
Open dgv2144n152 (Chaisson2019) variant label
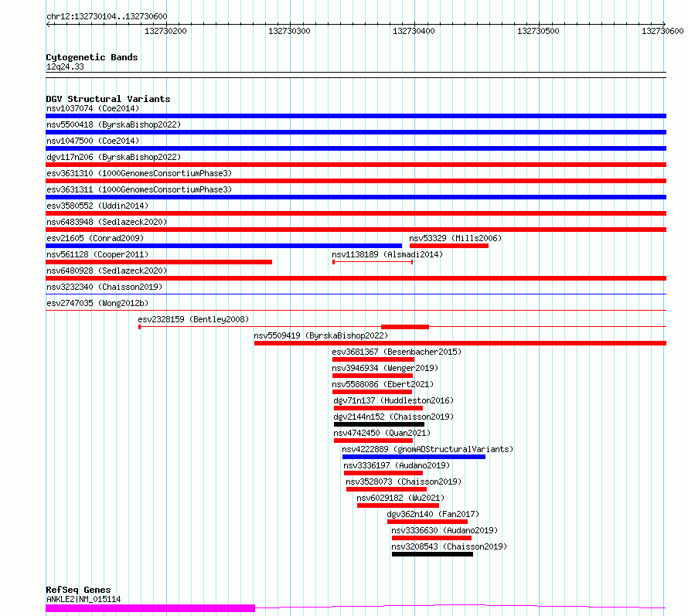pyautogui.click(x=393, y=417)
